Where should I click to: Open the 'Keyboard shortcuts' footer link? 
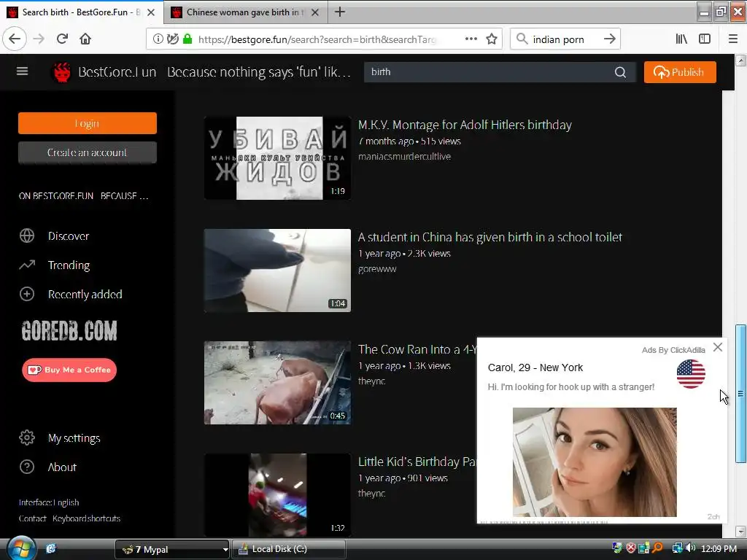pyautogui.click(x=86, y=518)
